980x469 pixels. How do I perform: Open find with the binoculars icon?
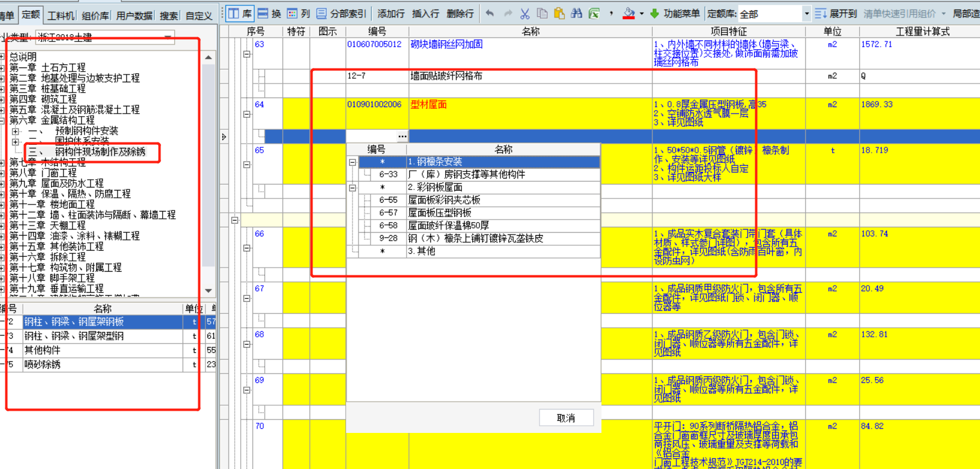click(577, 13)
